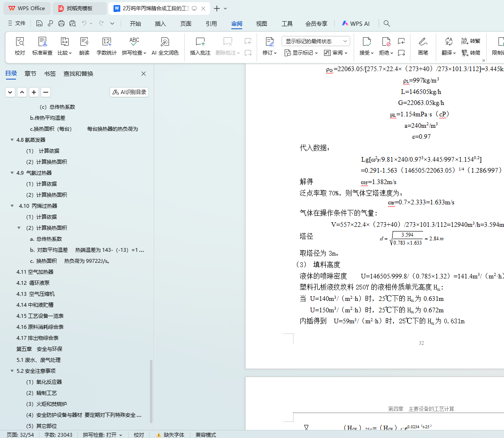Click the move-up arrow in outline panel
This screenshot has height=438, width=504.
coord(22,93)
